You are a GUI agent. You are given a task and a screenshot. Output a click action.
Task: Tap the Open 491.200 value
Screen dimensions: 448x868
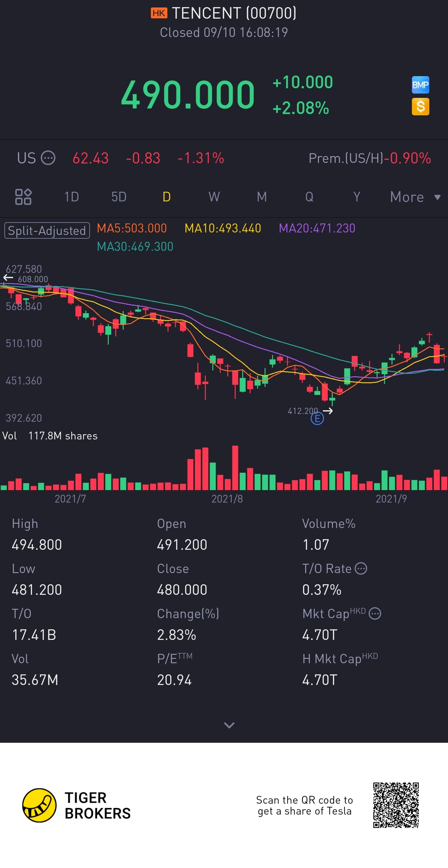click(x=182, y=544)
